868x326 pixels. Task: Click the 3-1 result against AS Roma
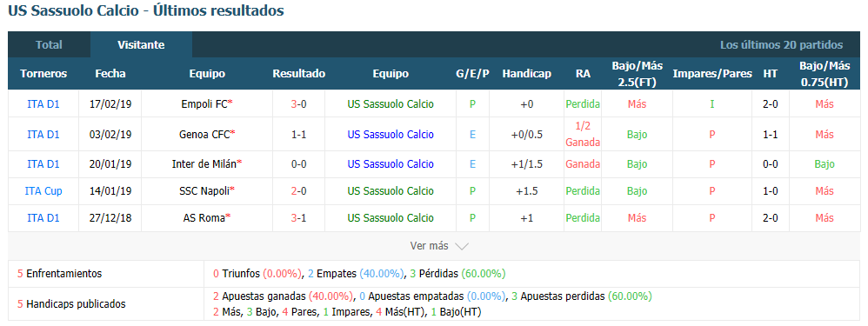[299, 218]
